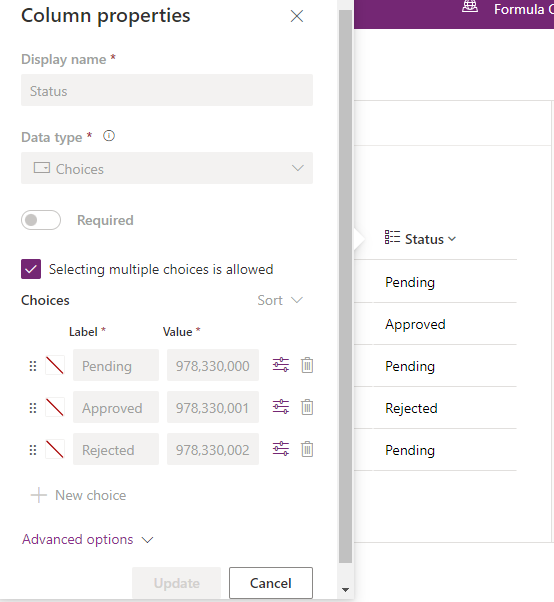Click the Data type info icon
Image resolution: width=554 pixels, height=602 pixels.
(x=109, y=136)
